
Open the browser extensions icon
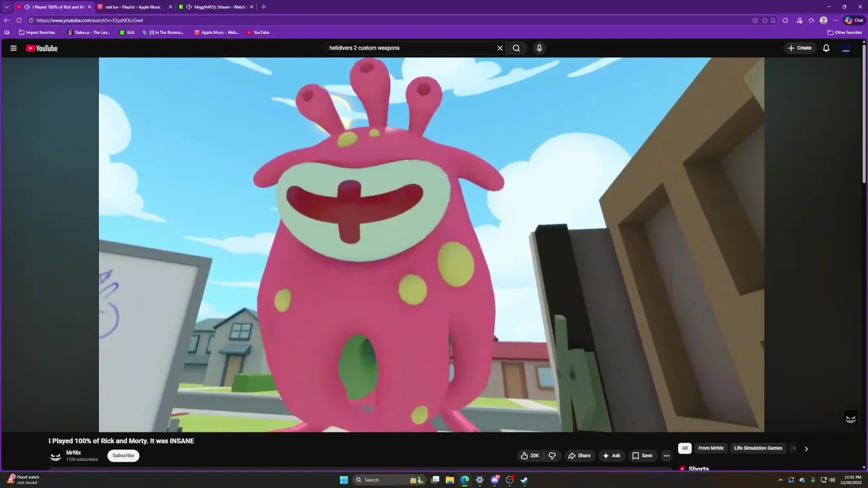click(786, 20)
